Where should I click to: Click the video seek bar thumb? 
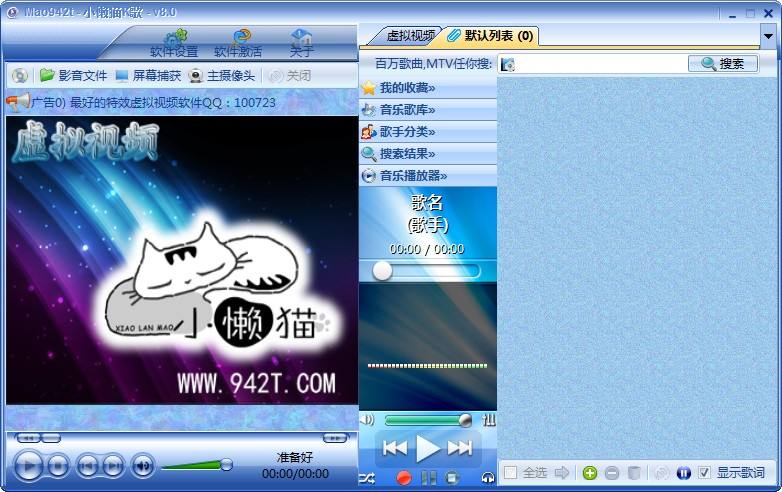click(51, 438)
